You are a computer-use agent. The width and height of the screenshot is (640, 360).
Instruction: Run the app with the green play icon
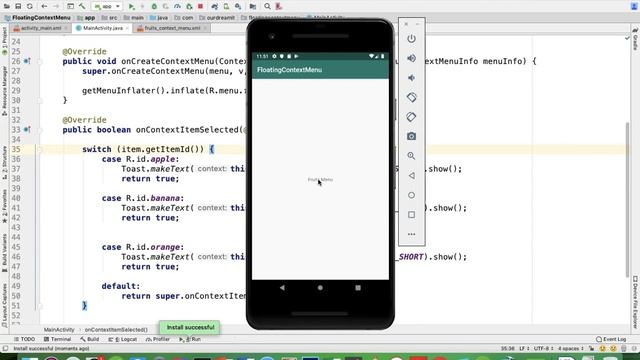[131, 7]
